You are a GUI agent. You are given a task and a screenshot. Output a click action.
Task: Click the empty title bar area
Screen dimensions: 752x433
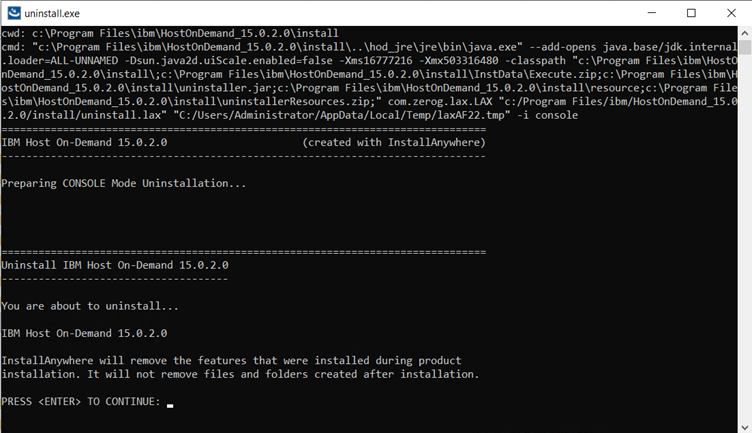[x=350, y=13]
